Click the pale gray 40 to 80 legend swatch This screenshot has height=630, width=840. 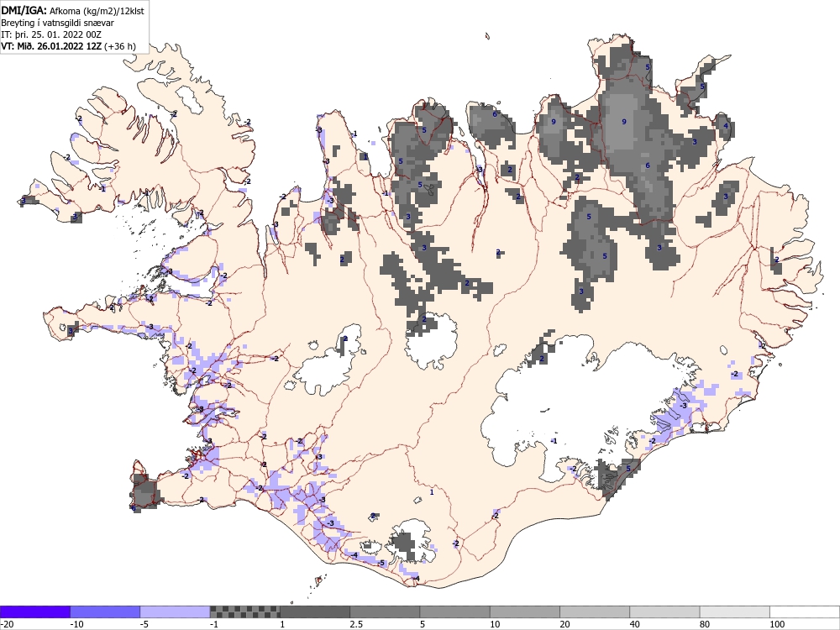(664, 612)
